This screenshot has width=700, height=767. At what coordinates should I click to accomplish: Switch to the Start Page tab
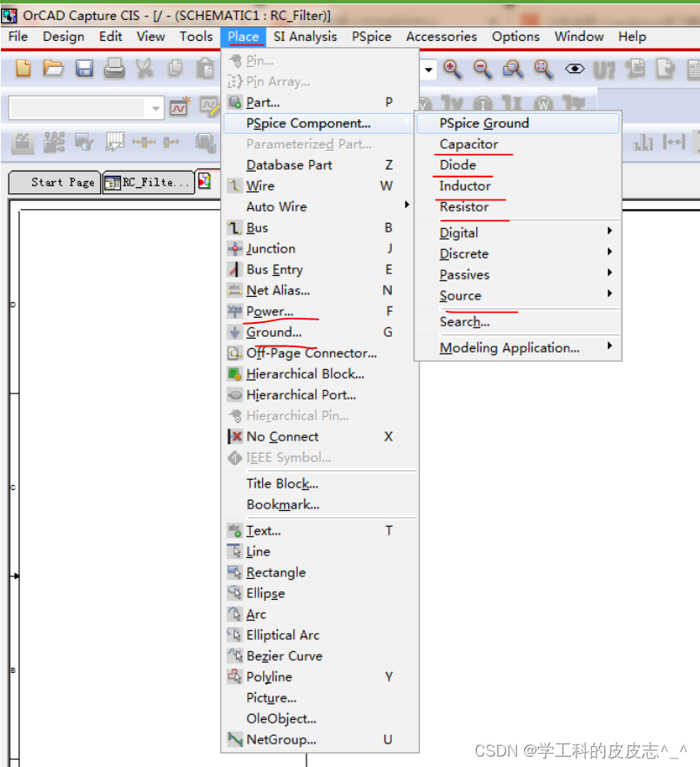[55, 183]
